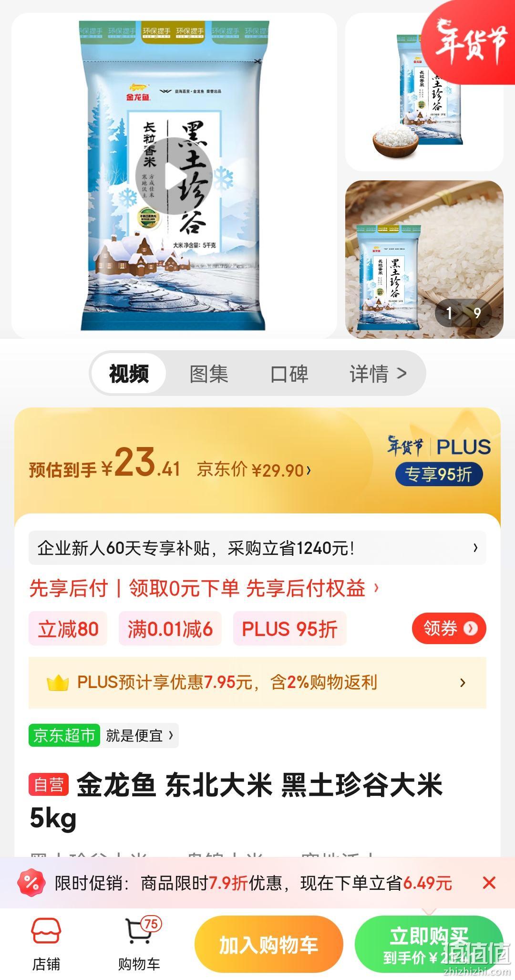Tap the 加入购物车 button

(269, 945)
